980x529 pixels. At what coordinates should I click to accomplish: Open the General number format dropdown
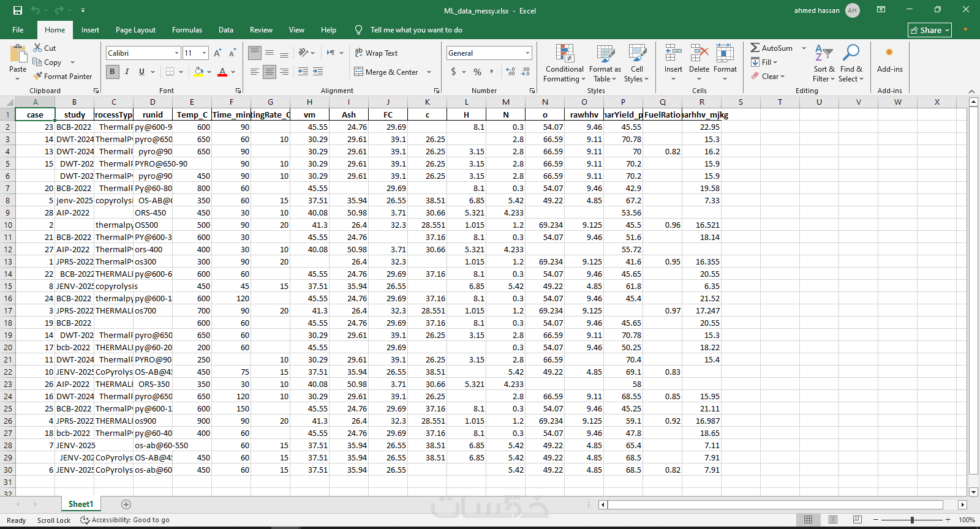click(527, 53)
